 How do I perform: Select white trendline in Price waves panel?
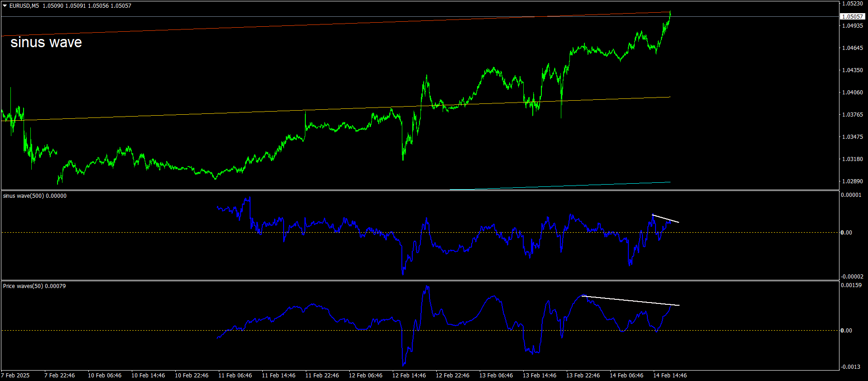pos(631,301)
